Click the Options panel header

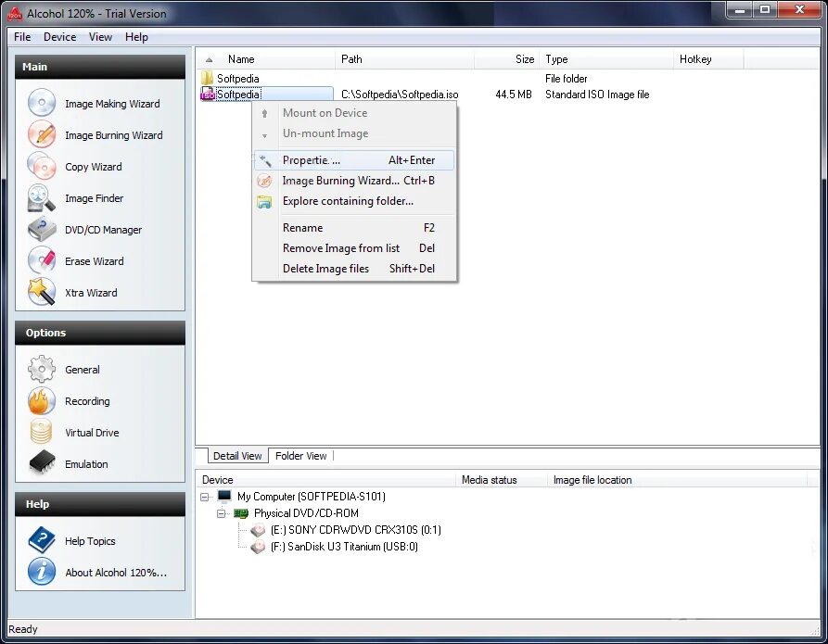(x=100, y=333)
